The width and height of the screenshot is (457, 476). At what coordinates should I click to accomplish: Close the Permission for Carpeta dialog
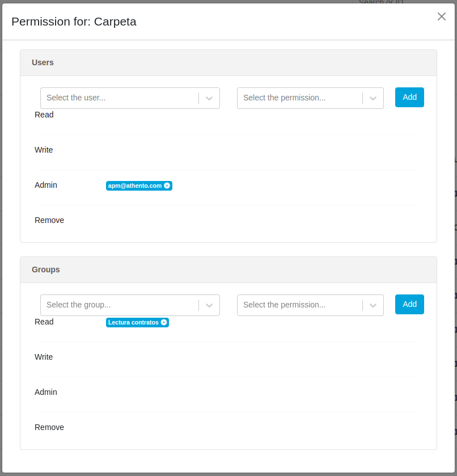(442, 16)
